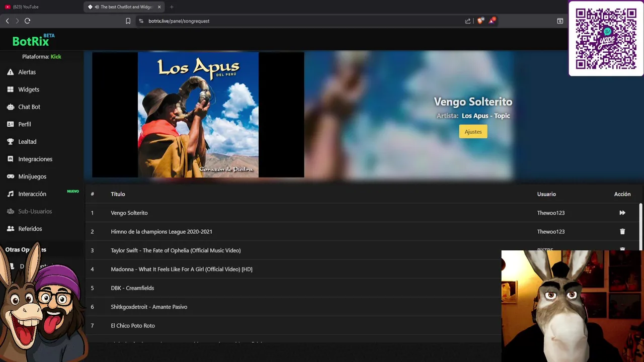Click the Referidos people icon
The width and height of the screenshot is (644, 362).
(x=10, y=229)
